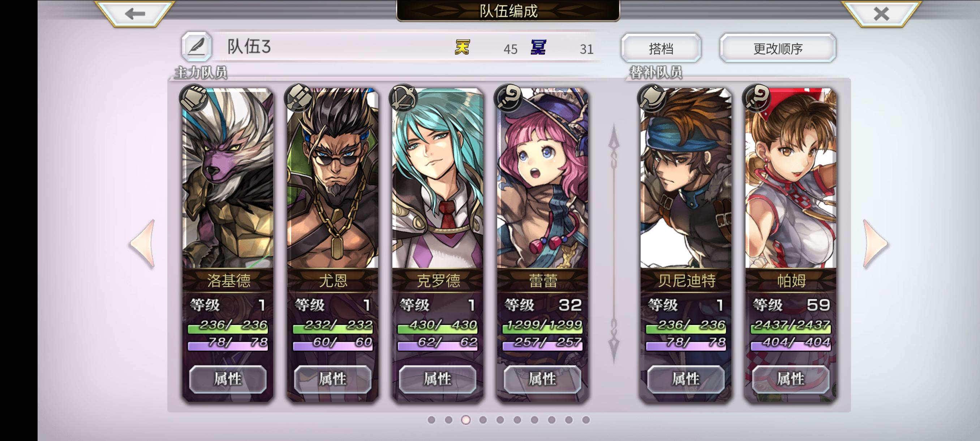Go to previous team with left arrow

pyautogui.click(x=143, y=244)
